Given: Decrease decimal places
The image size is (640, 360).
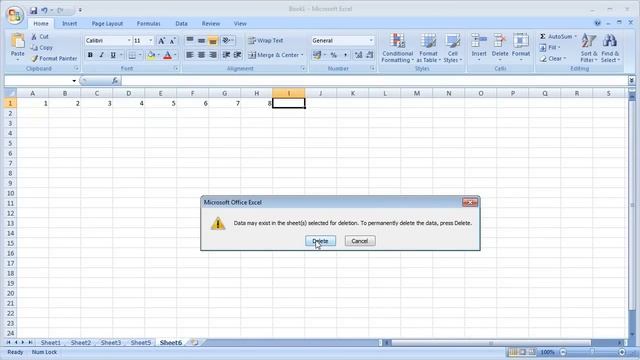Looking at the screenshot, I should point(369,55).
